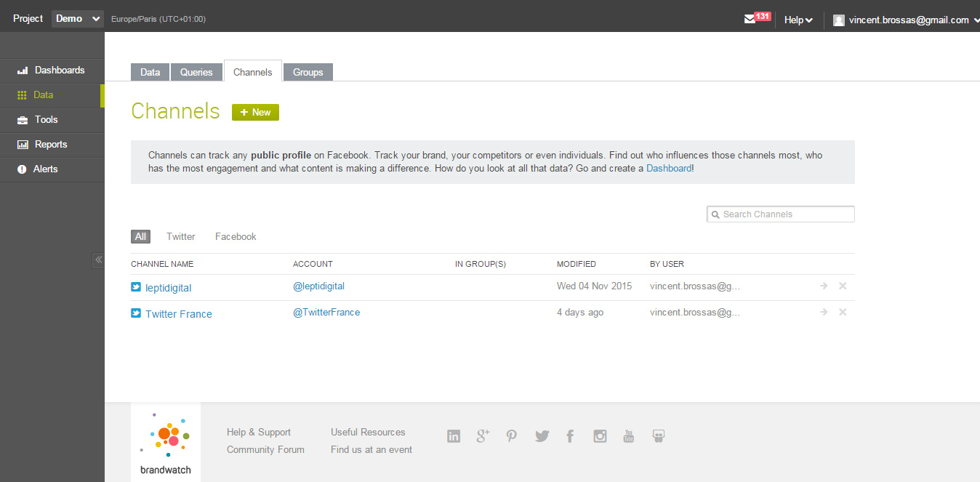The width and height of the screenshot is (980, 482).
Task: Switch to the Groups tab
Action: click(308, 72)
